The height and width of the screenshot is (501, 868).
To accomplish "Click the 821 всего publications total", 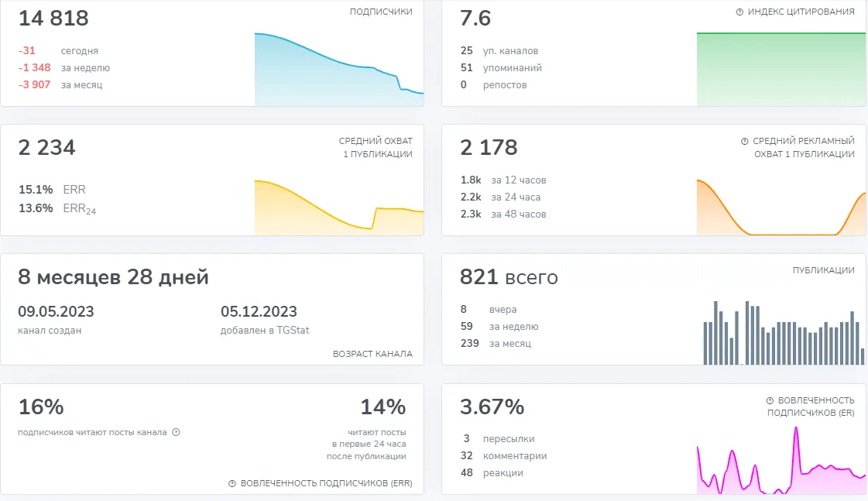I will [509, 276].
